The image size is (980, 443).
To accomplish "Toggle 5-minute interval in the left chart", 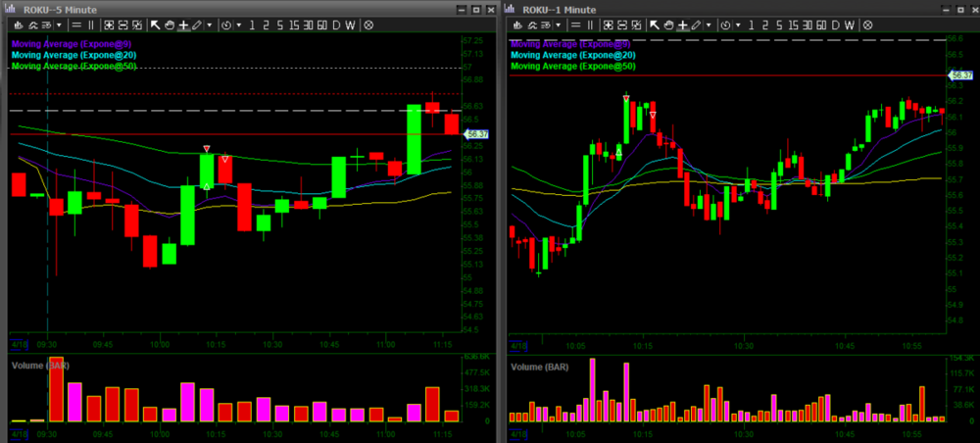I will 279,25.
